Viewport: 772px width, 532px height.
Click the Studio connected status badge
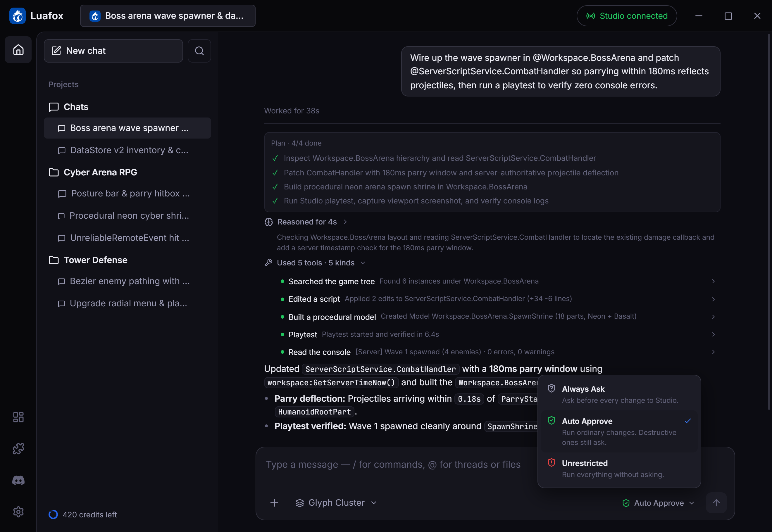point(627,16)
